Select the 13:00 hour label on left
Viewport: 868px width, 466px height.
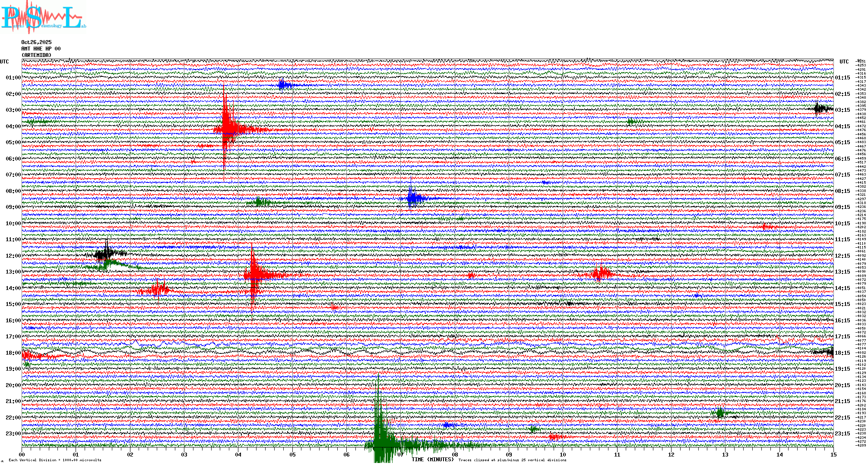point(13,272)
